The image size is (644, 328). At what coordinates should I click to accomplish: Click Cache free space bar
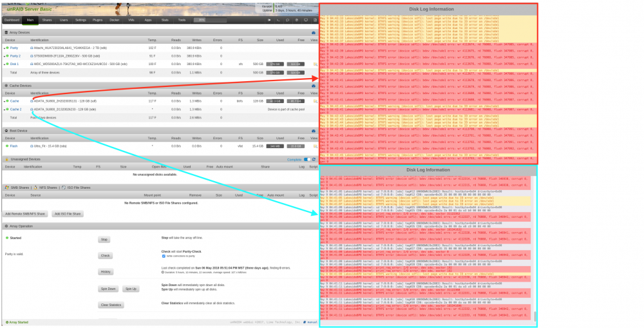[296, 101]
